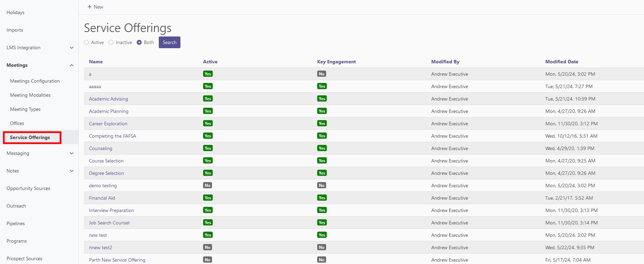
Task: Open Programs in the sidebar
Action: point(16,241)
